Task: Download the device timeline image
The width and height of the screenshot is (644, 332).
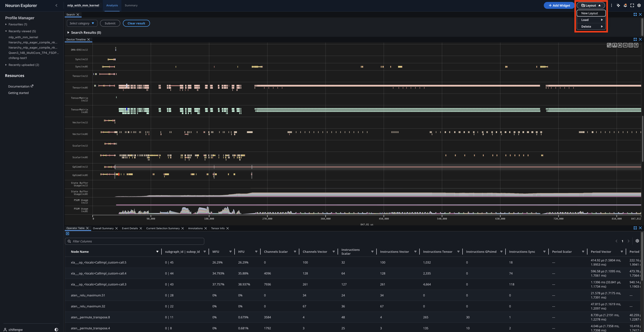Action: 615,45
